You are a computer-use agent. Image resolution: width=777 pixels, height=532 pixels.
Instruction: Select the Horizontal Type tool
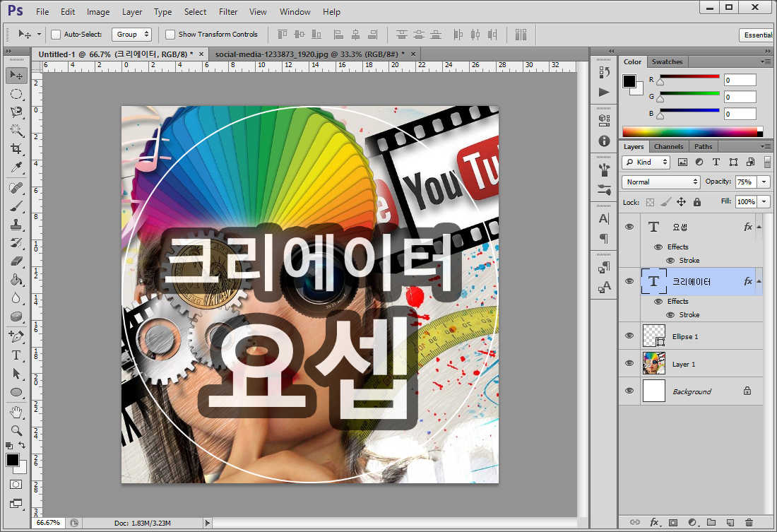(16, 355)
